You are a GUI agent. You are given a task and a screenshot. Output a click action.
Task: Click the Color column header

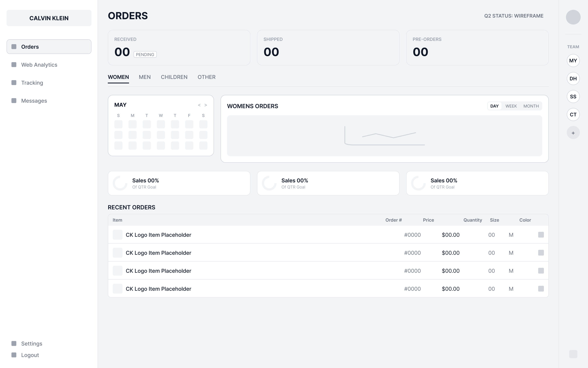tap(525, 220)
